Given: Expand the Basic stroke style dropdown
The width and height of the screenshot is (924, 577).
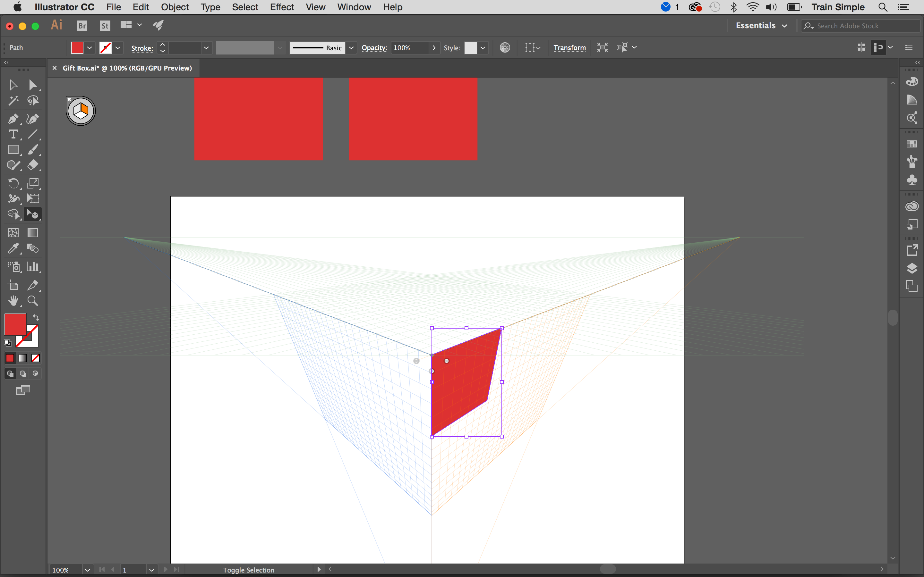Looking at the screenshot, I should point(351,47).
